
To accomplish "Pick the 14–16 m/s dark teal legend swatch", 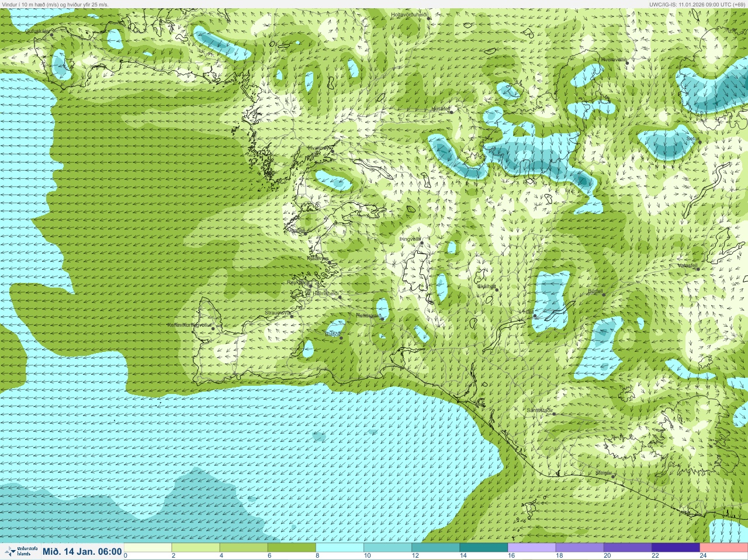I will [483, 548].
